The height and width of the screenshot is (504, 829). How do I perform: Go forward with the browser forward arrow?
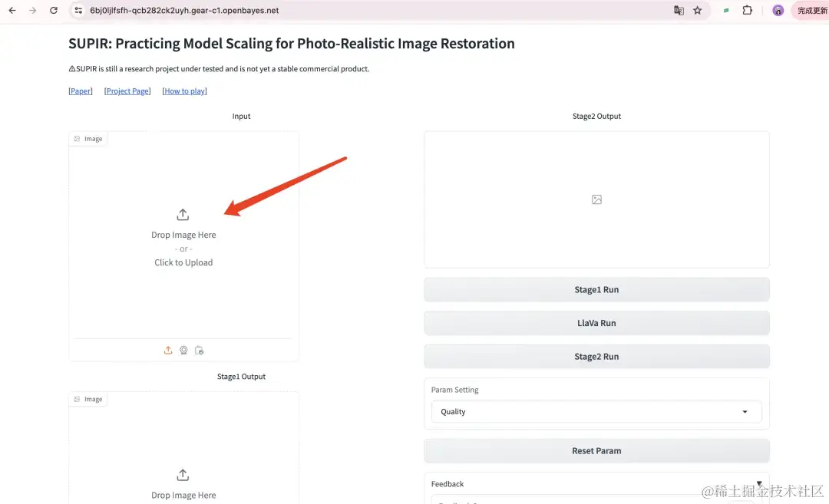(33, 10)
